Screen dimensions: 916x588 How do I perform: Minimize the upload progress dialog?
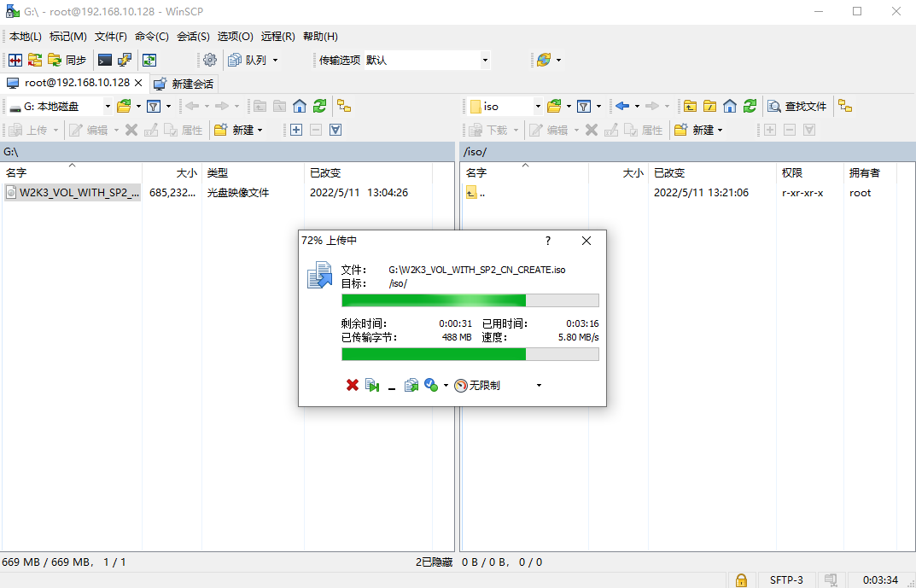pyautogui.click(x=391, y=386)
